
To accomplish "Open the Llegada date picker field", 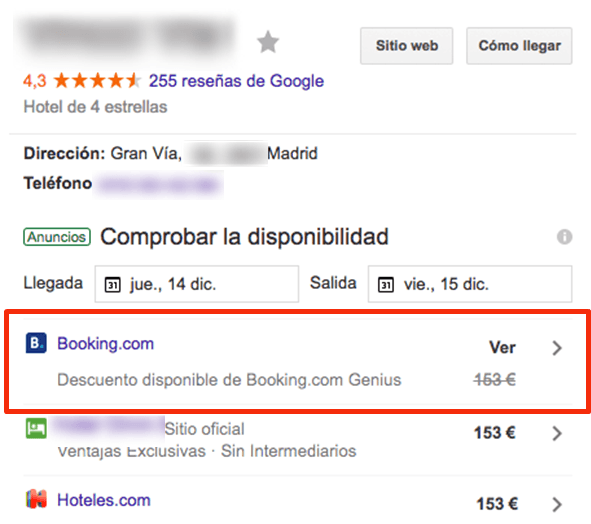I will click(197, 284).
